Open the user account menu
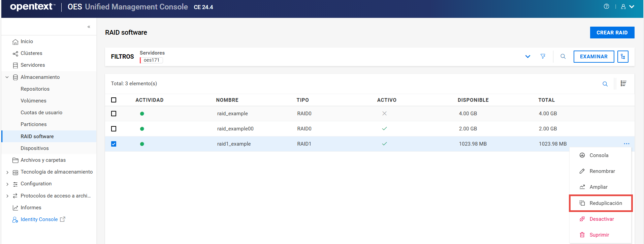 (x=627, y=7)
